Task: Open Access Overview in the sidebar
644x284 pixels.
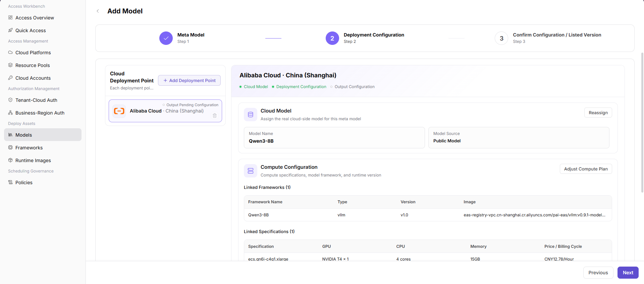Action: 43,18
